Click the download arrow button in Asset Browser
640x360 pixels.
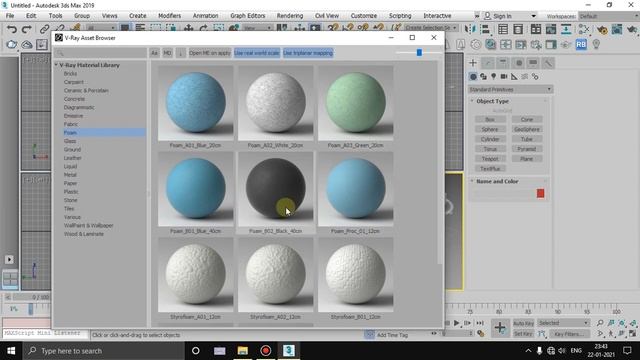[x=180, y=53]
